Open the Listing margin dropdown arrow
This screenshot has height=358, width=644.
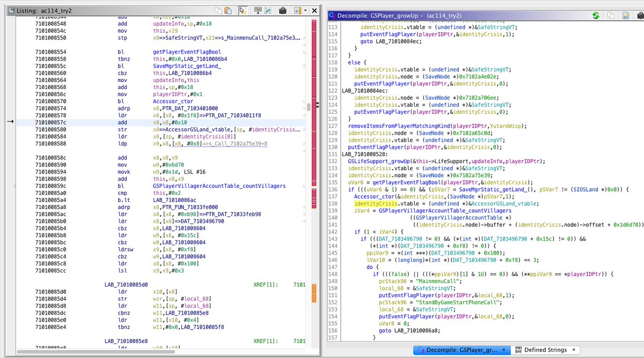click(305, 10)
